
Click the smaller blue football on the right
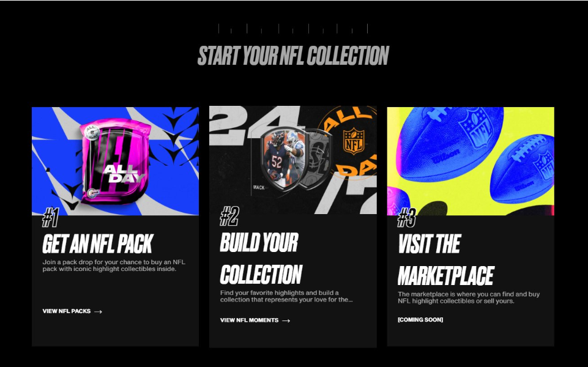point(522,169)
